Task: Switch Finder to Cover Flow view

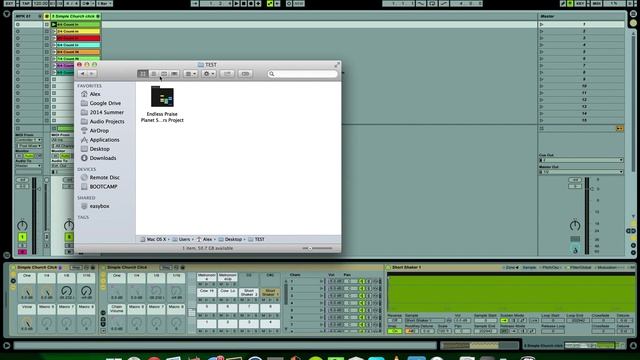Action: pos(174,74)
